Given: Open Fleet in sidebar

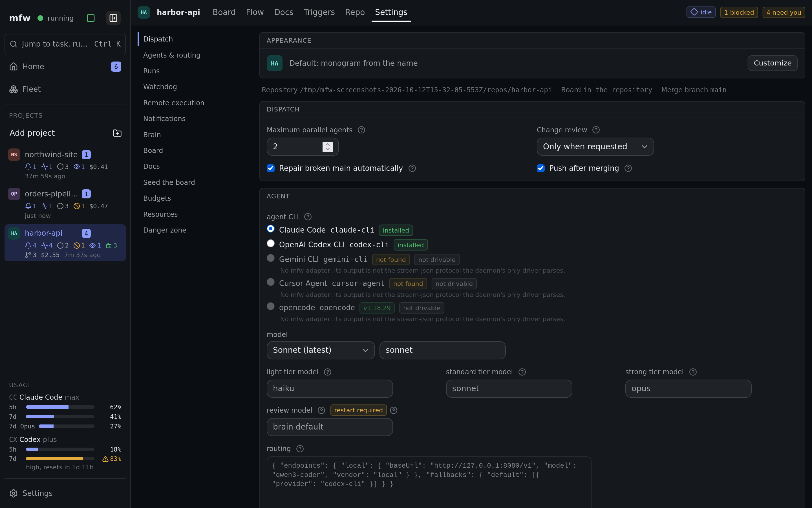Looking at the screenshot, I should [65, 89].
